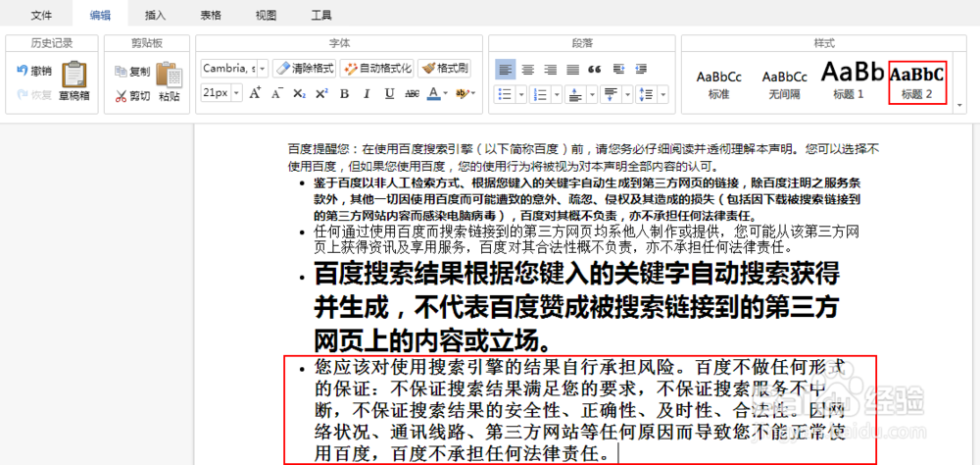
Task: Switch to the View (视图) tab
Action: 266,15
